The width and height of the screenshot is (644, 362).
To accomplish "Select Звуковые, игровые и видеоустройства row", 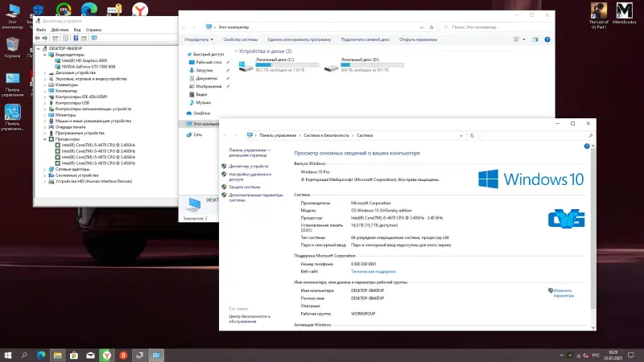I will point(91,79).
